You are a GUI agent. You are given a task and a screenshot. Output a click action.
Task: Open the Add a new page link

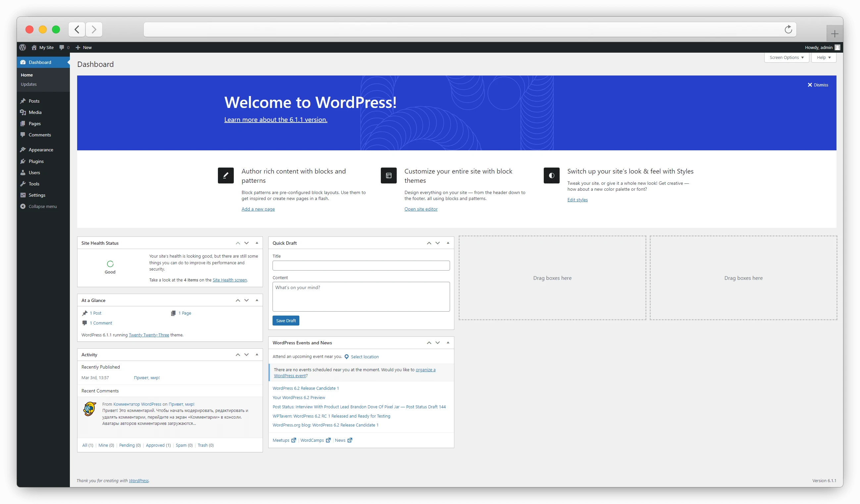pos(258,209)
